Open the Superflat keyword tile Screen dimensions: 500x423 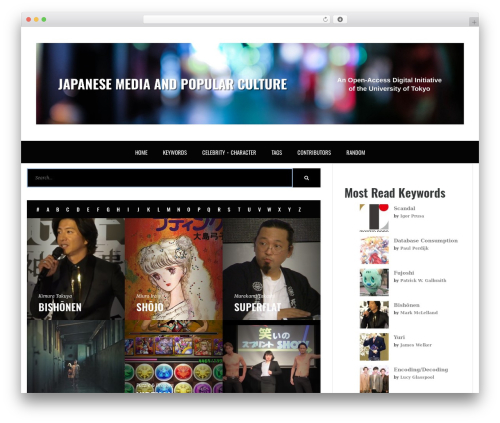(x=272, y=269)
